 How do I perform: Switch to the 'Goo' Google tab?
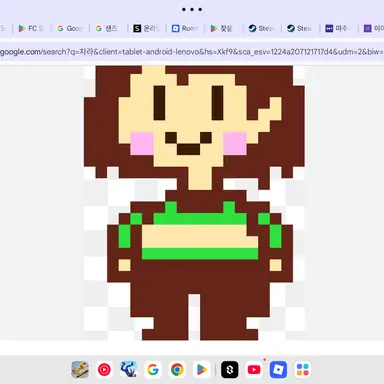click(70, 29)
